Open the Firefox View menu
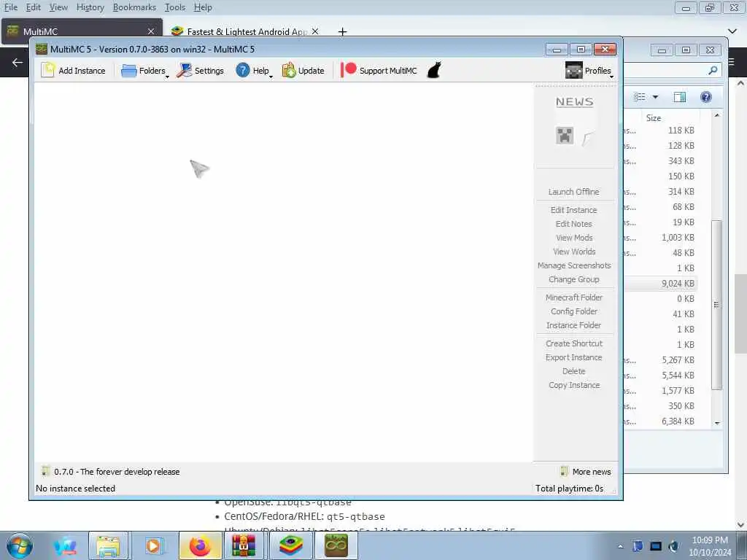The image size is (747, 560). tap(58, 7)
